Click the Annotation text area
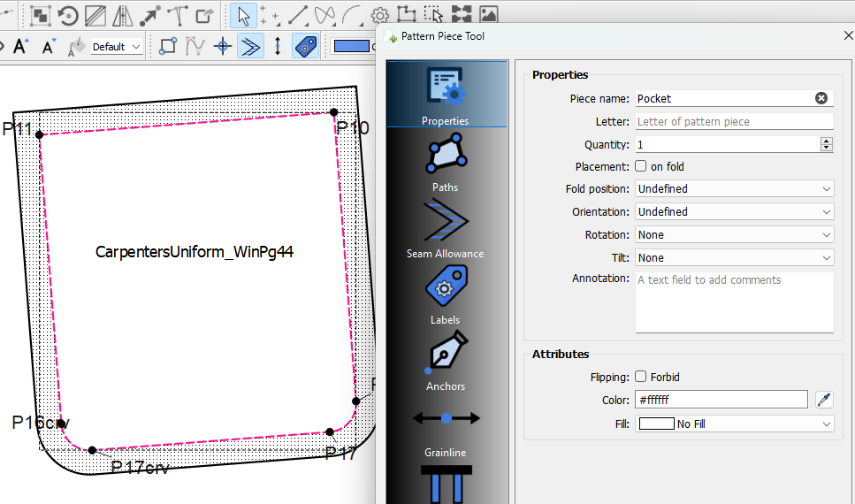 [734, 302]
